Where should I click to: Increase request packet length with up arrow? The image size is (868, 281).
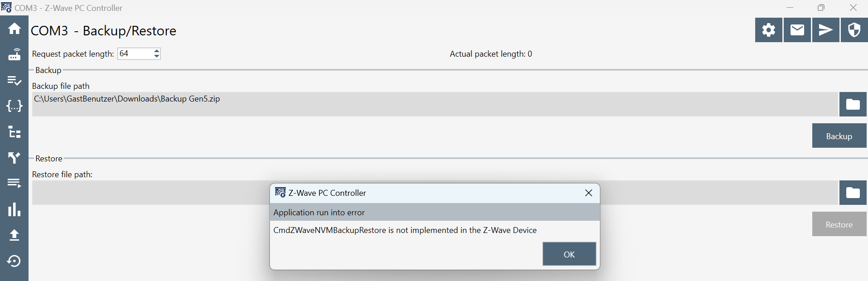click(x=157, y=51)
